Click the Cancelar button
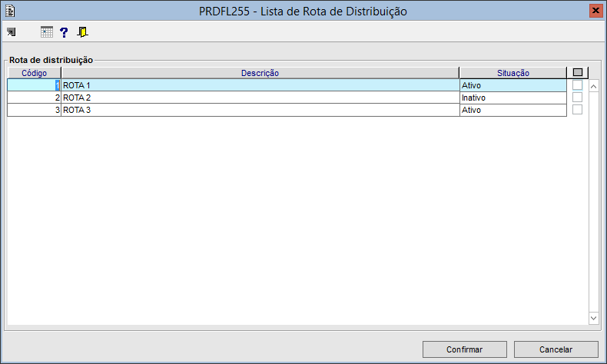 click(x=556, y=349)
